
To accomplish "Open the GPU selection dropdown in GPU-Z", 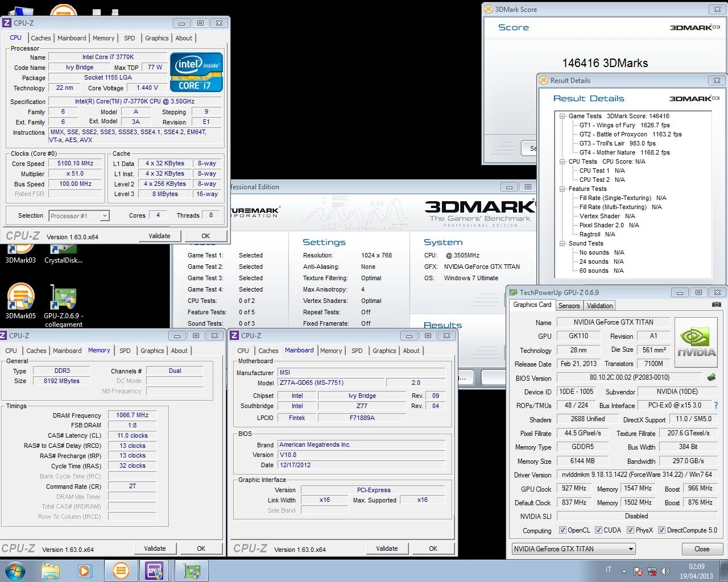I will (x=573, y=549).
